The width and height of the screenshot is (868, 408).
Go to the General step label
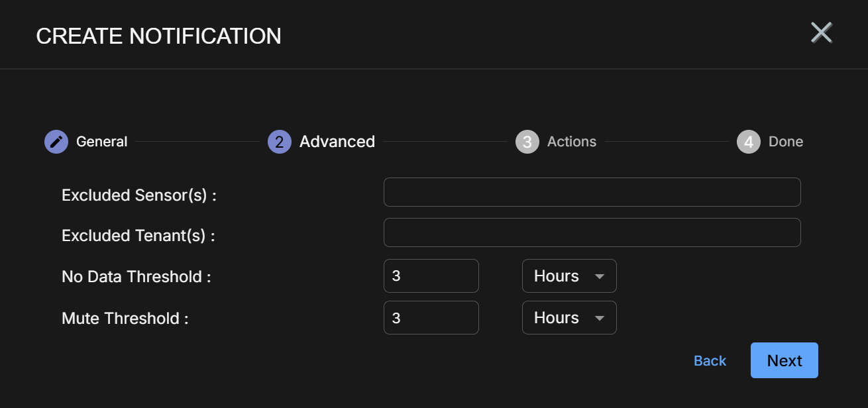click(x=101, y=142)
